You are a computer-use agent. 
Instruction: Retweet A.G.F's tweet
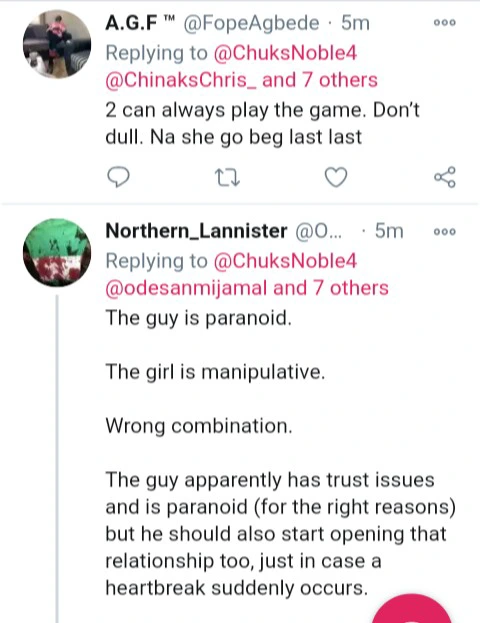pyautogui.click(x=227, y=178)
